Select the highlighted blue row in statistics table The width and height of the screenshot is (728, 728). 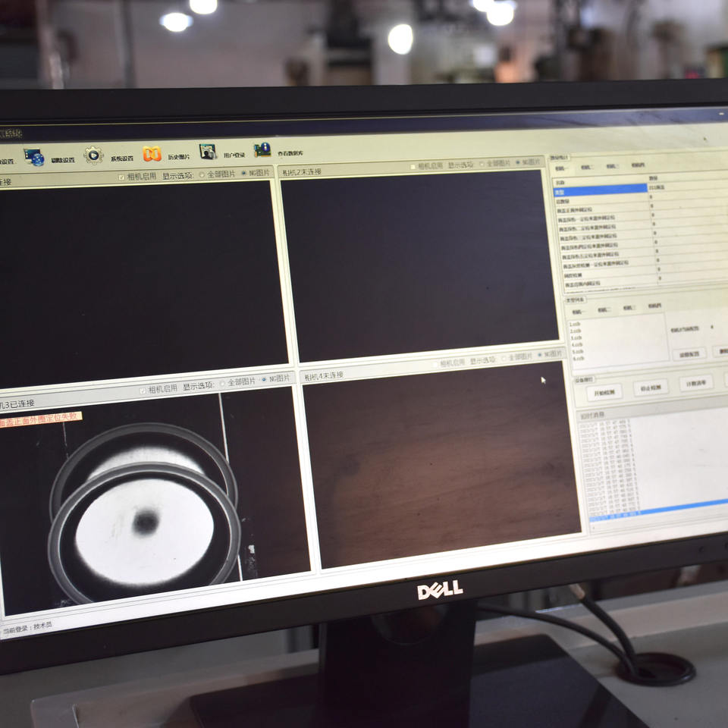pos(600,190)
